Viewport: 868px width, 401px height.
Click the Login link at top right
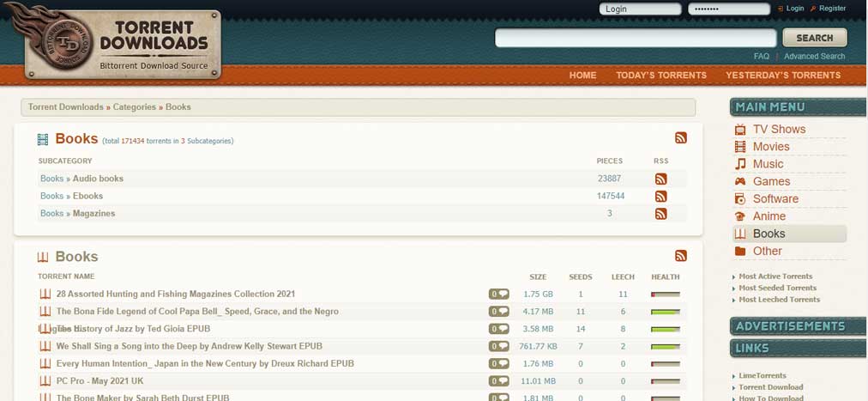[x=795, y=9]
